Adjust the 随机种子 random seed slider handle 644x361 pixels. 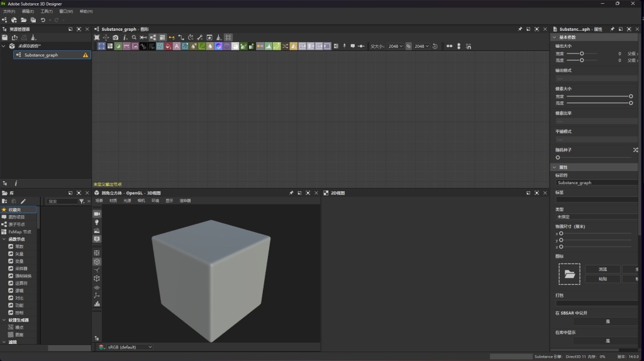tap(558, 158)
